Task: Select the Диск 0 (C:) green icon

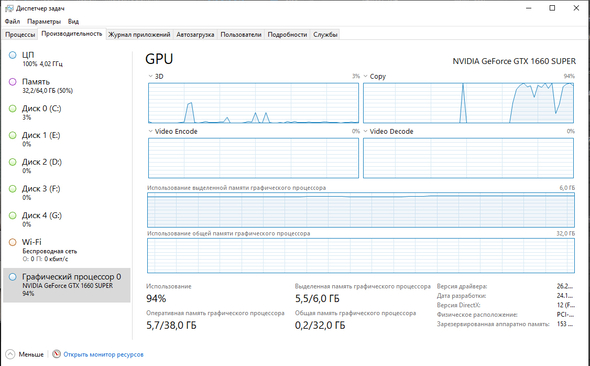Action: tap(12, 109)
